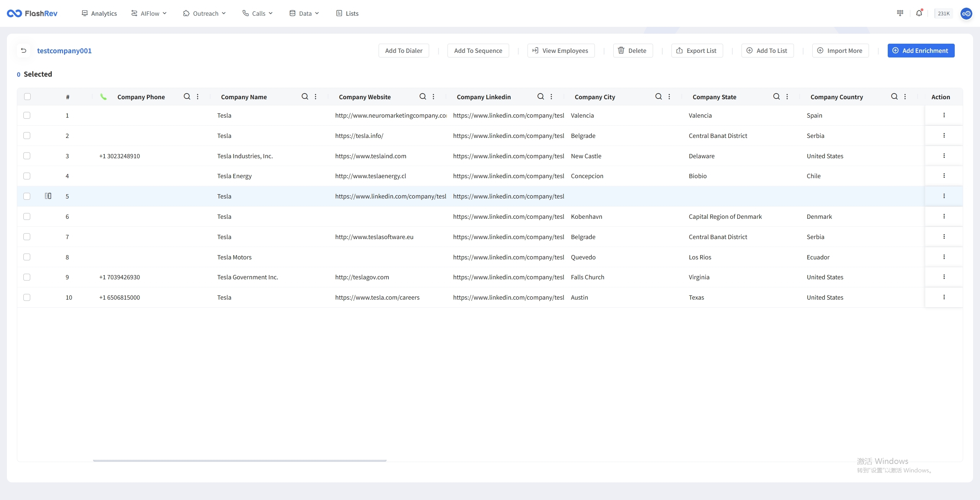Toggle the select-all header checkbox

coord(27,97)
